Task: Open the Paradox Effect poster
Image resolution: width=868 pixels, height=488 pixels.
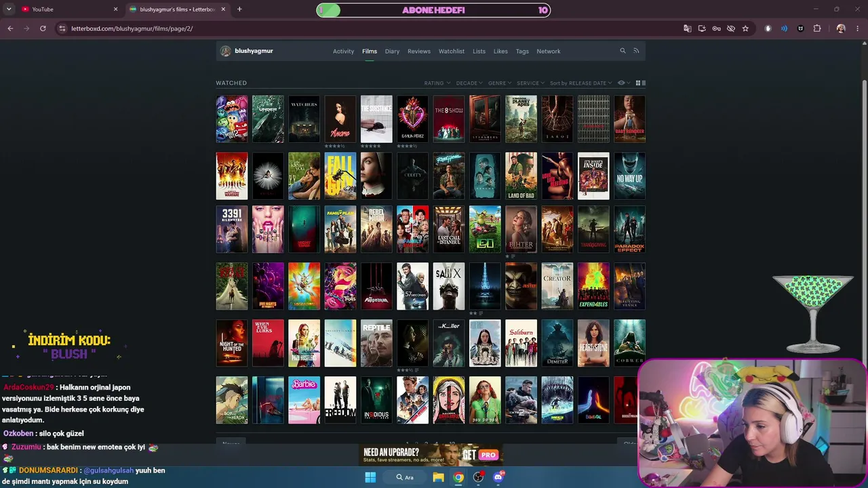Action: [629, 230]
